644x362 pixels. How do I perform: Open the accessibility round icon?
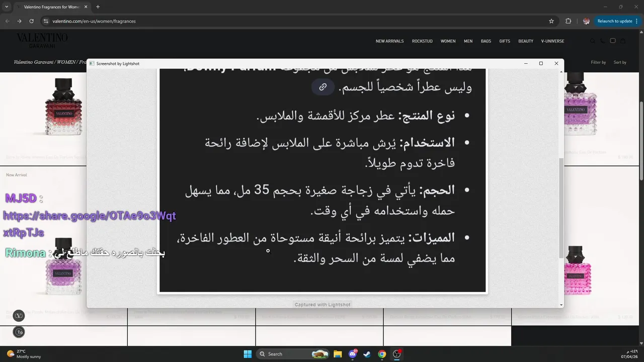[x=19, y=332]
